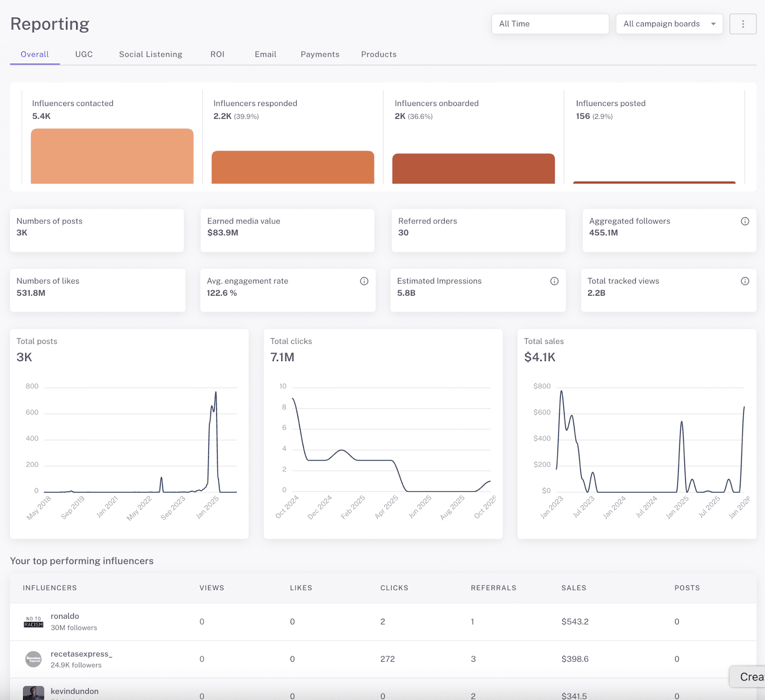
Task: Sort table by LIKES column header
Action: click(x=301, y=588)
